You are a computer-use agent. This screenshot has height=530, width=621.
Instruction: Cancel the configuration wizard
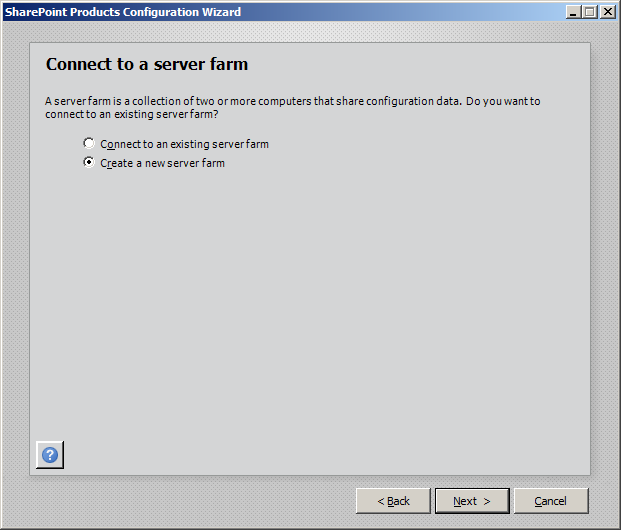click(550, 501)
